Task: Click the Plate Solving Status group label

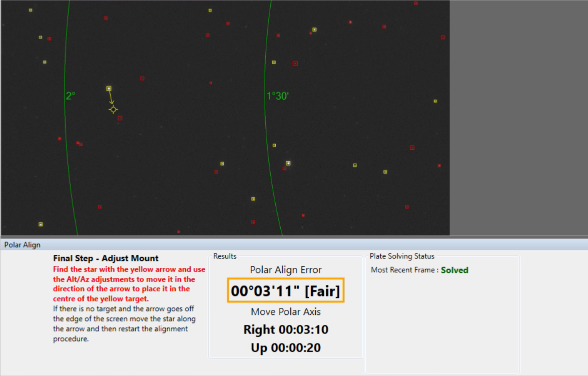Action: pyautogui.click(x=402, y=256)
